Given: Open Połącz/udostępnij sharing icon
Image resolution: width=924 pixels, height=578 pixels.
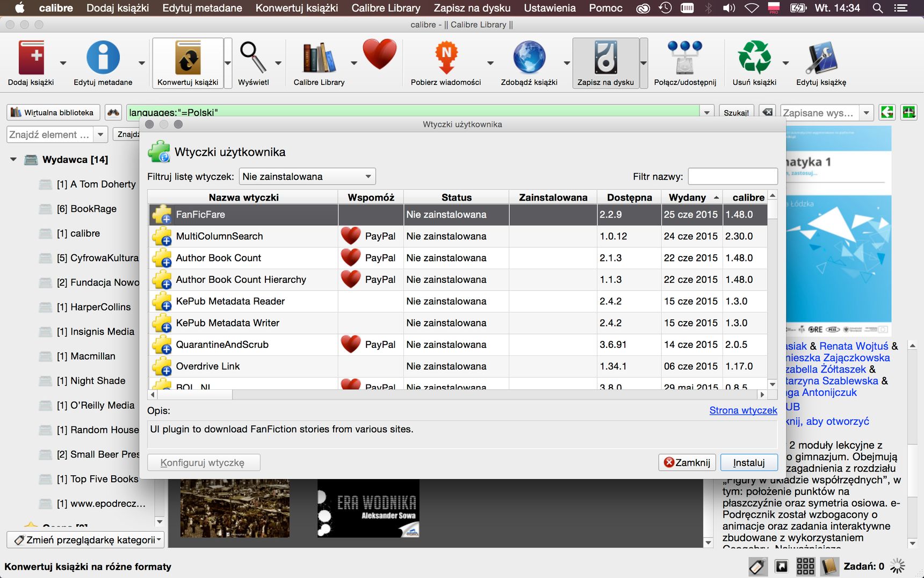Looking at the screenshot, I should click(x=685, y=58).
